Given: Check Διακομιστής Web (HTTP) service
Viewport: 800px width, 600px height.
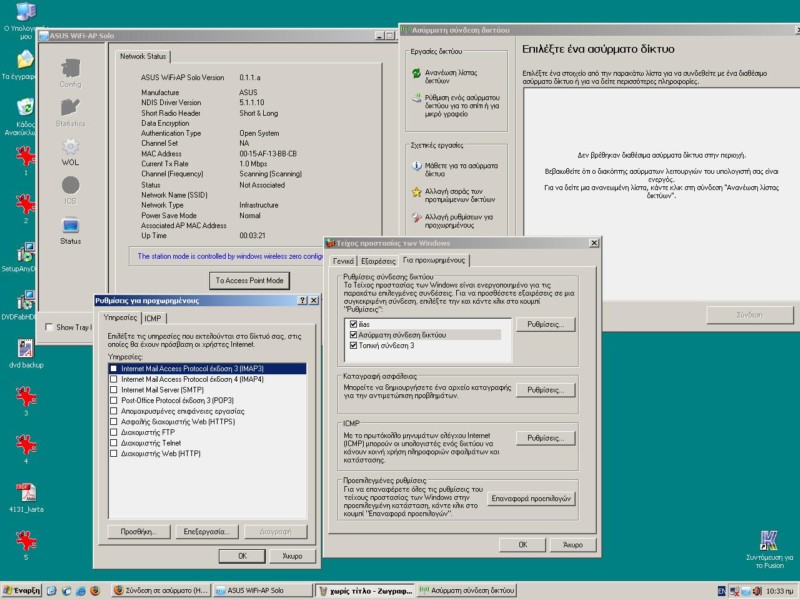Looking at the screenshot, I should (114, 453).
